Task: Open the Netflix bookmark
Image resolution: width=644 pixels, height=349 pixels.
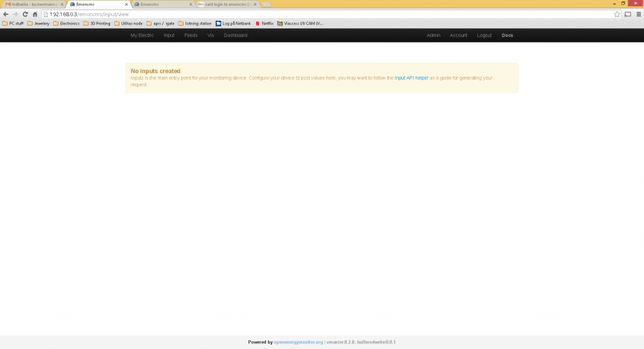Action: click(264, 24)
